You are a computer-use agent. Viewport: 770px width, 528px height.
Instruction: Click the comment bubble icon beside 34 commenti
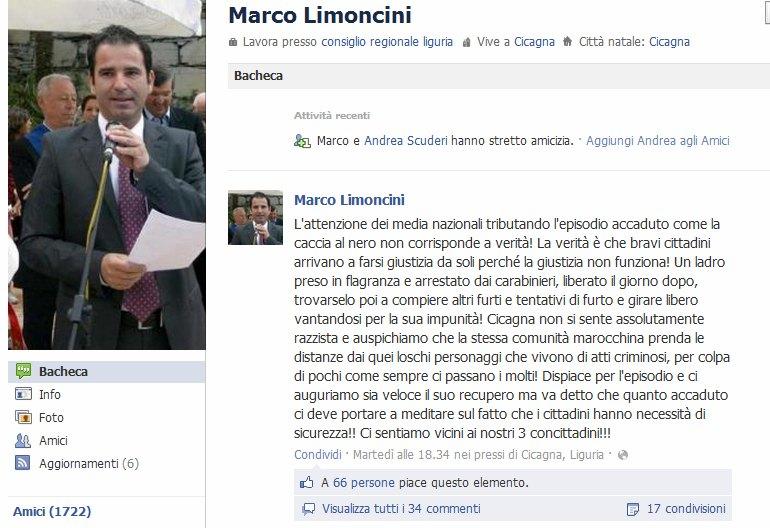coord(308,508)
